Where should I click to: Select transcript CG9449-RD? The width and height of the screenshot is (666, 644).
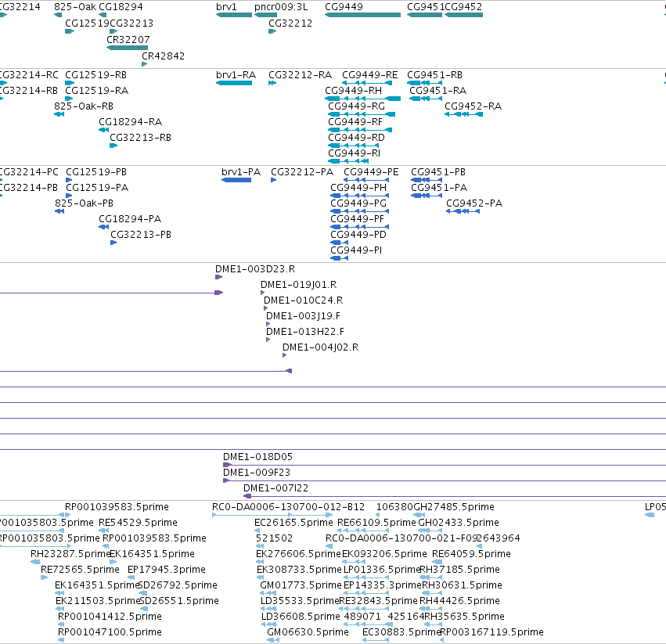point(354,146)
